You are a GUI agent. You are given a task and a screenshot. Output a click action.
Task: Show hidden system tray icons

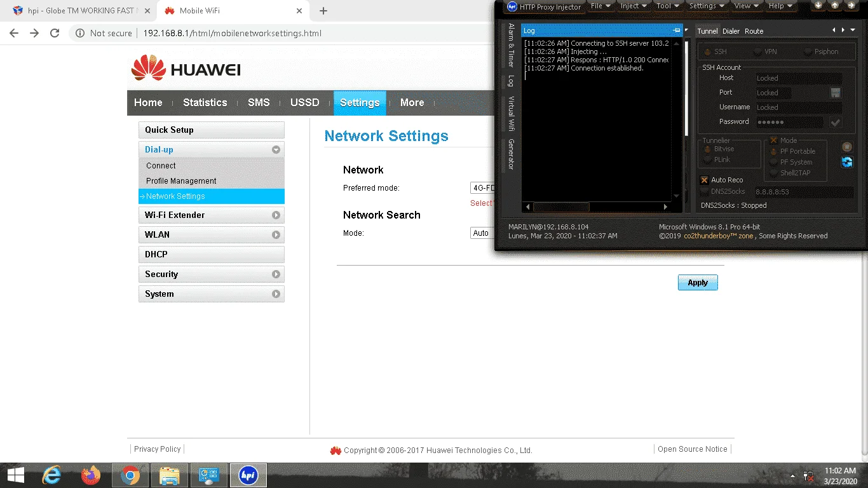click(x=792, y=475)
